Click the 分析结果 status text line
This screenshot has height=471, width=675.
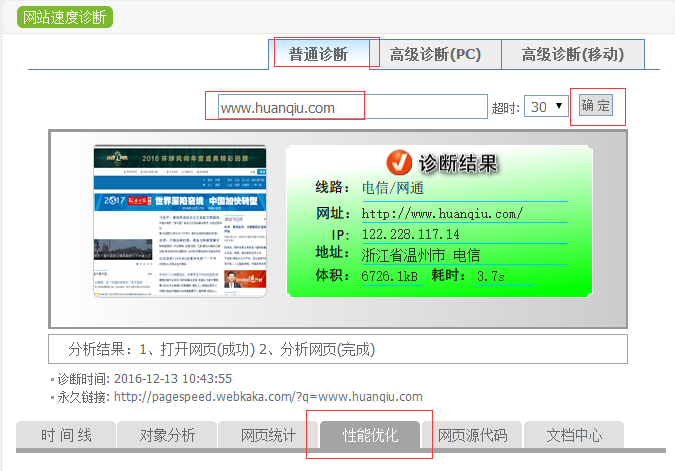(221, 349)
